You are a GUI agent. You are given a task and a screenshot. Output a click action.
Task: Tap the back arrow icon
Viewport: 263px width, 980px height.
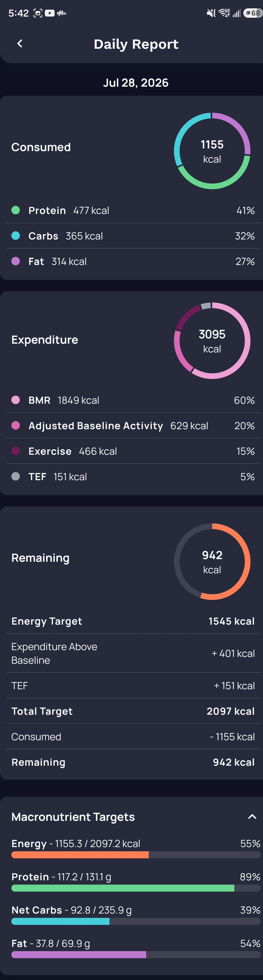[20, 44]
